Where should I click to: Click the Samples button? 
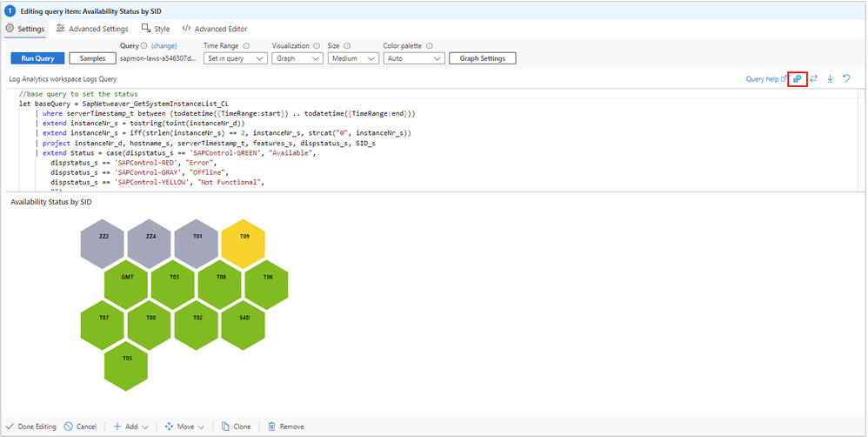92,58
